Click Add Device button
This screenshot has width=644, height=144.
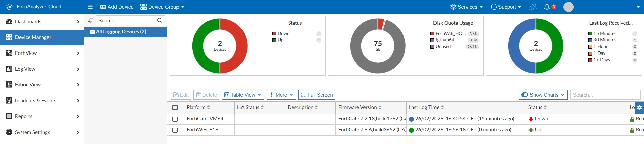[x=117, y=7]
